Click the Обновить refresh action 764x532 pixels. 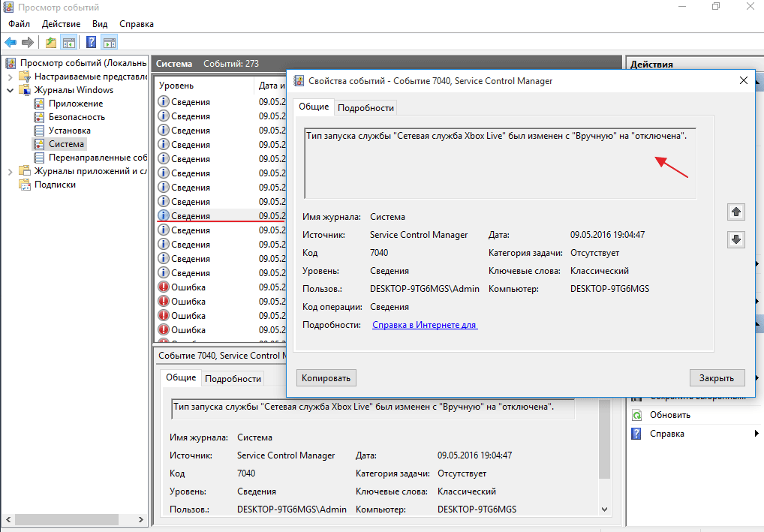click(671, 415)
